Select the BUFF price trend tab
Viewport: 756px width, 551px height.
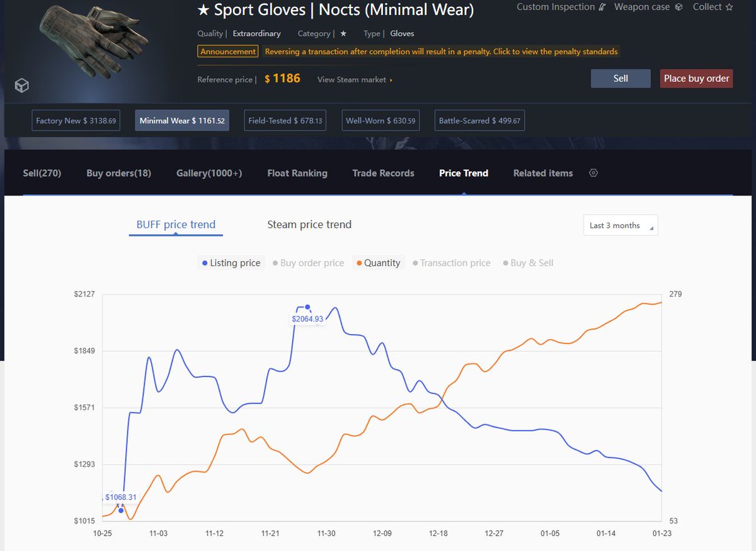[x=176, y=224]
